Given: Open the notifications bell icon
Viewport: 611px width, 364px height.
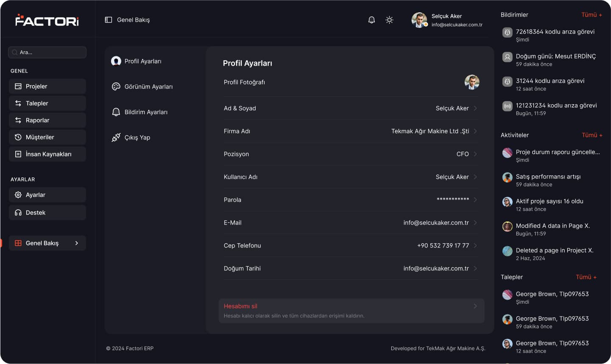Looking at the screenshot, I should [x=371, y=20].
